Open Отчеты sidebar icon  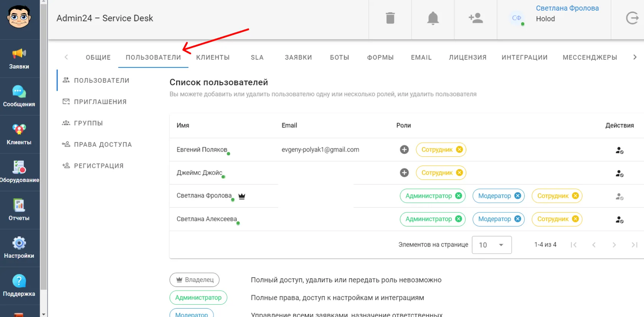tap(19, 210)
